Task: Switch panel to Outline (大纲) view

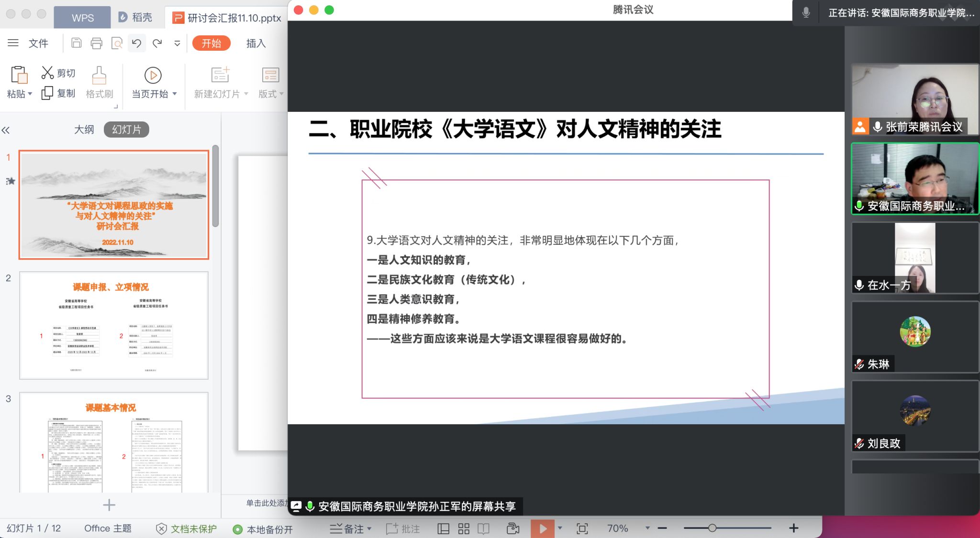Action: [84, 130]
